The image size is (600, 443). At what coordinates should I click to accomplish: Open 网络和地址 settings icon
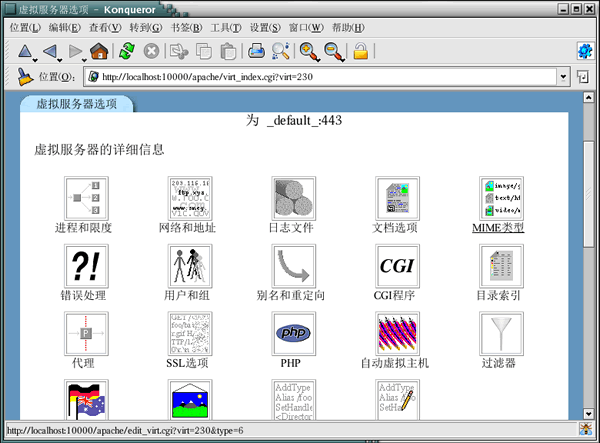190,198
